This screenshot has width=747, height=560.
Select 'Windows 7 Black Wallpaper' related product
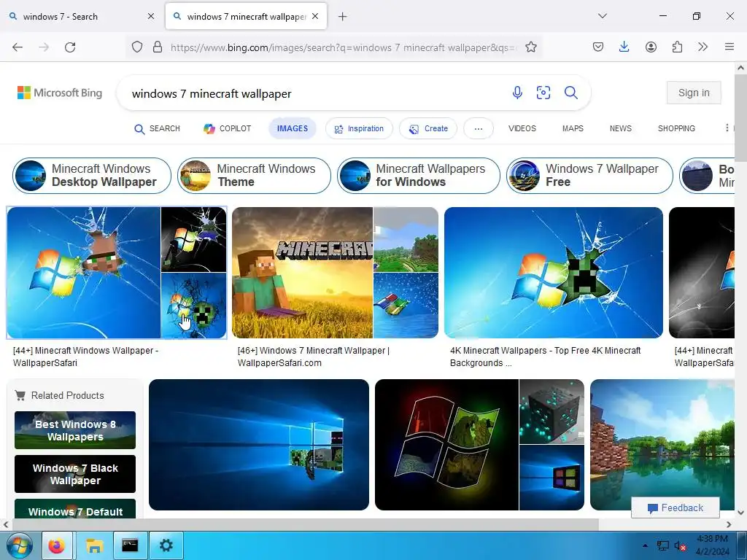click(75, 474)
